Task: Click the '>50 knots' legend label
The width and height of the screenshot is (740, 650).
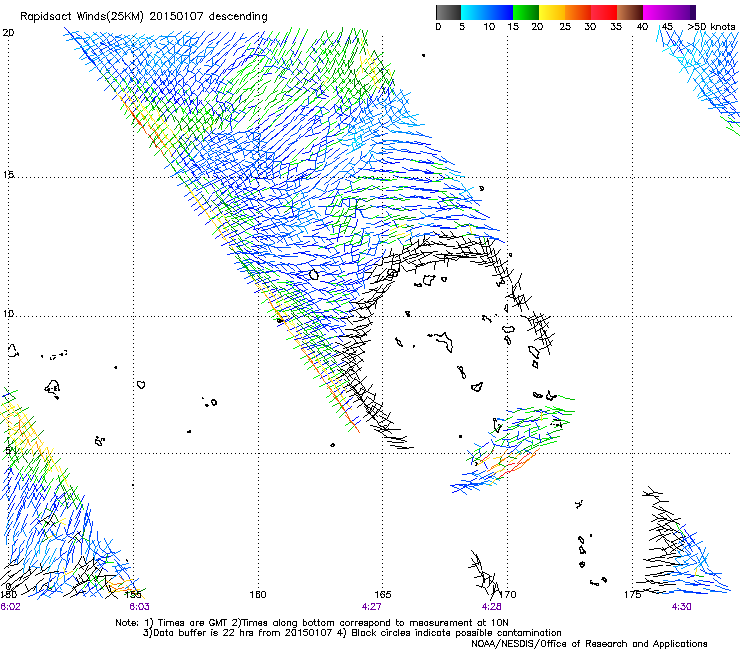Action: click(711, 27)
